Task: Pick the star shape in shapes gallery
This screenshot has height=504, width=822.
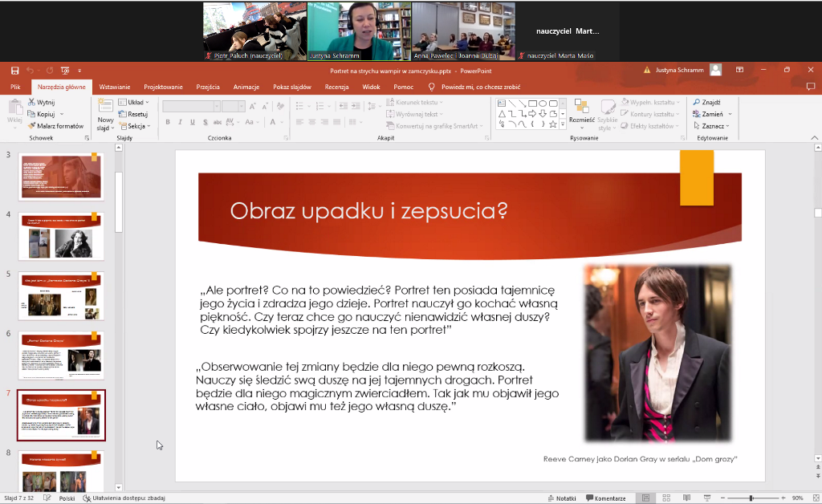Action: point(553,124)
